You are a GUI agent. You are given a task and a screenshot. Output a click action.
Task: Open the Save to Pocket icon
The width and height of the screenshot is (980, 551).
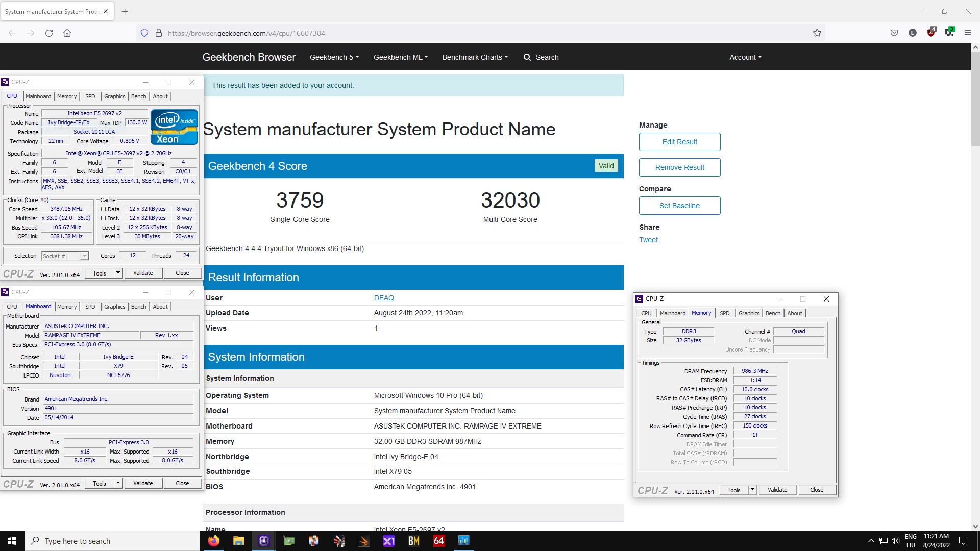coord(894,33)
